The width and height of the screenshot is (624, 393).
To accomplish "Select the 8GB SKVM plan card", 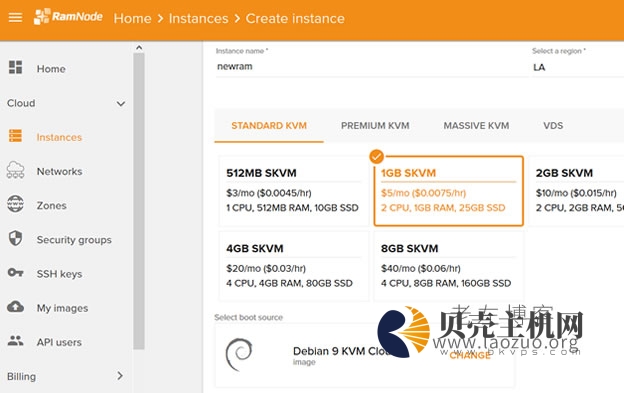I will 448,266.
